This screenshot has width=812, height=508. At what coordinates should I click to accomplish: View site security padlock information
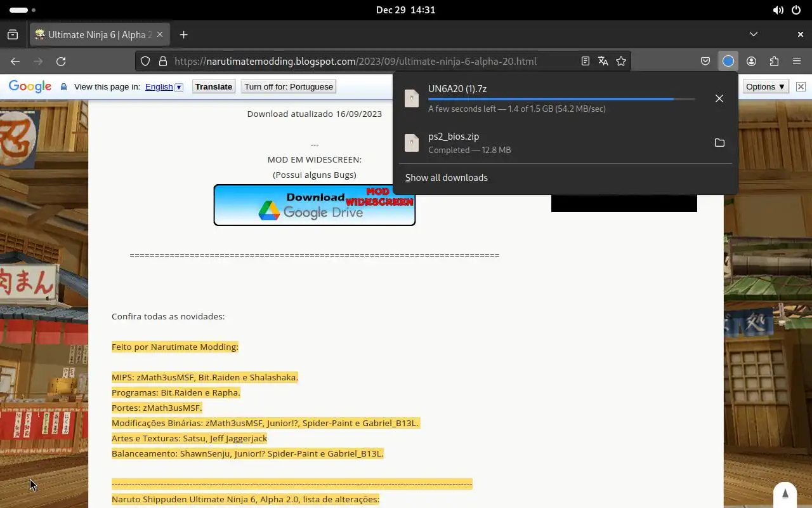click(x=163, y=61)
